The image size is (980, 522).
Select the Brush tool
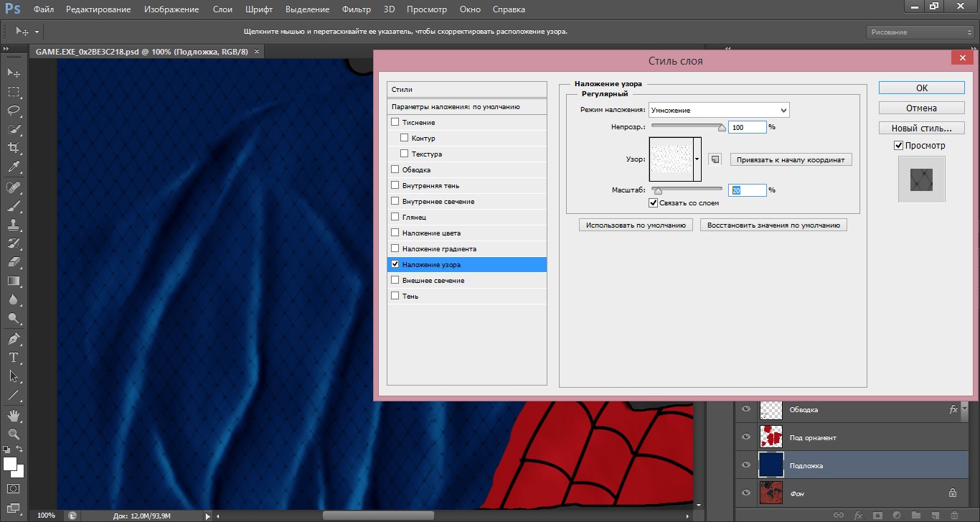click(14, 205)
